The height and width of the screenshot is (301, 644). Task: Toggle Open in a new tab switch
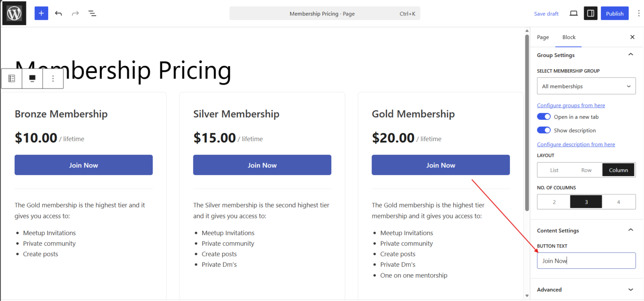coord(544,117)
